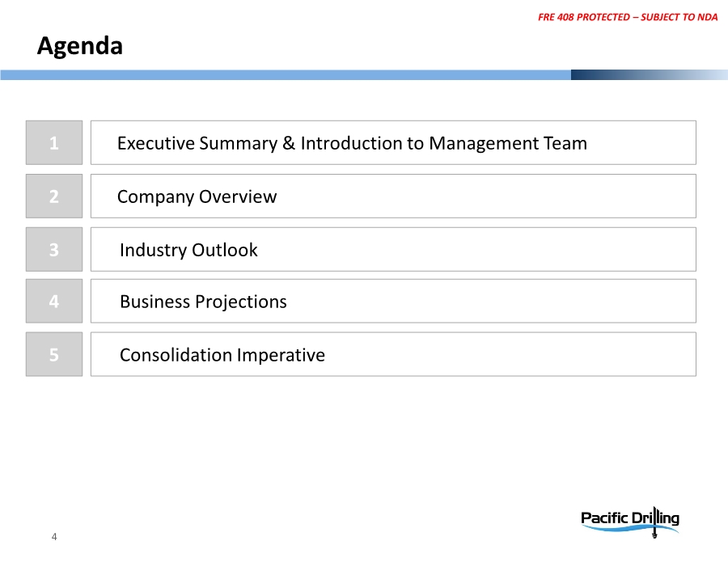
Task: Click the word Drilling in the logo
Action: tap(654, 518)
